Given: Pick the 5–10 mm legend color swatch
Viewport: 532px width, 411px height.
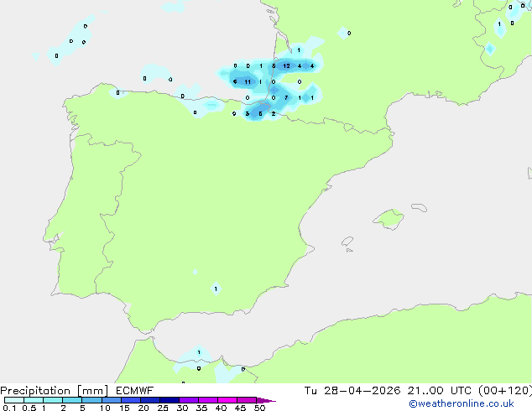Looking at the screenshot, I should 91,400.
